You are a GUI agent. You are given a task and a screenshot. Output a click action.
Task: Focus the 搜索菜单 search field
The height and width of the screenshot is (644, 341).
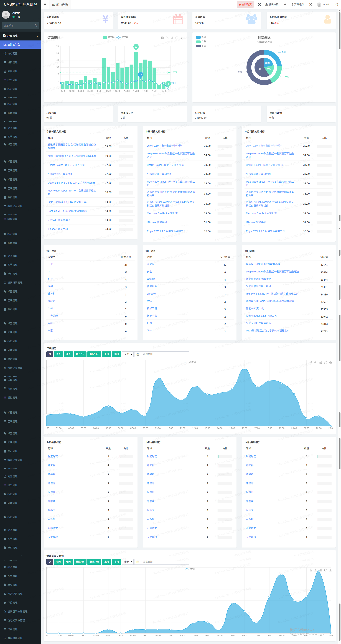(x=18, y=25)
